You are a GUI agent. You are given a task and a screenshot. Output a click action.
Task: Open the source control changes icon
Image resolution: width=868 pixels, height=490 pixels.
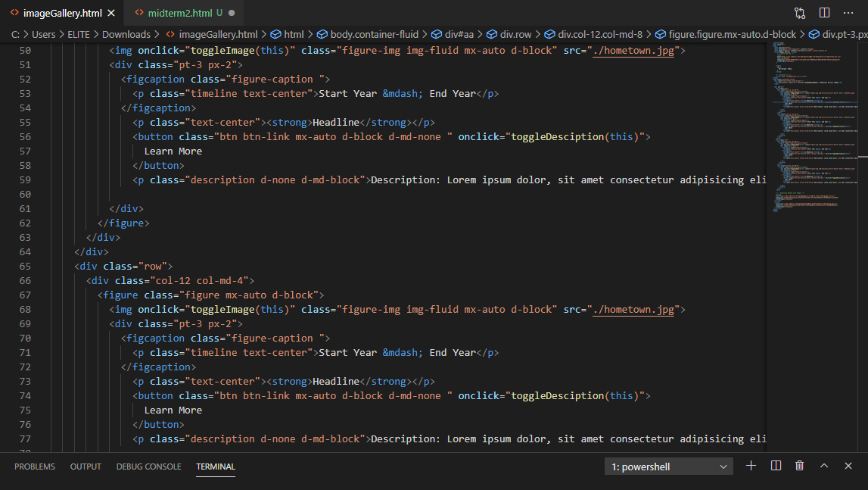[x=799, y=13]
